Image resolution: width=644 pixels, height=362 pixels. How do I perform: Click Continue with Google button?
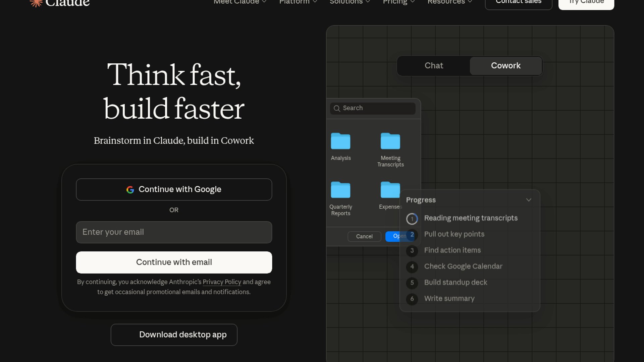(174, 189)
